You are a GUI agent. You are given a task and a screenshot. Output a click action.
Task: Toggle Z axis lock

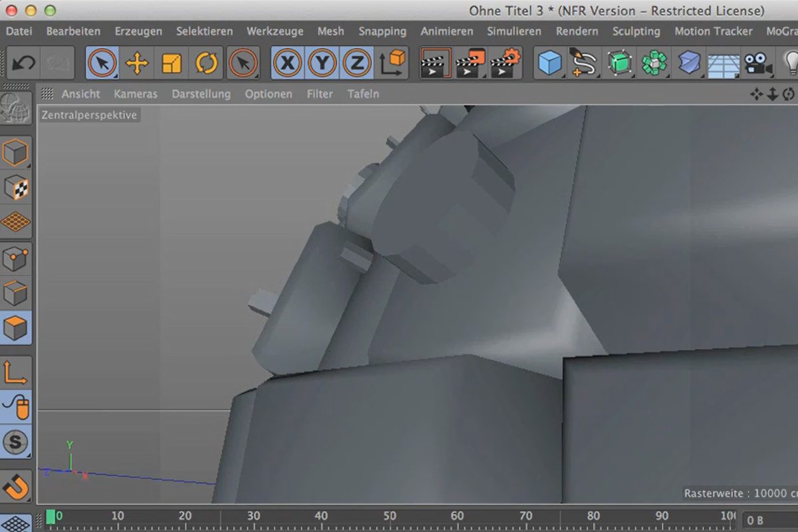tap(357, 64)
